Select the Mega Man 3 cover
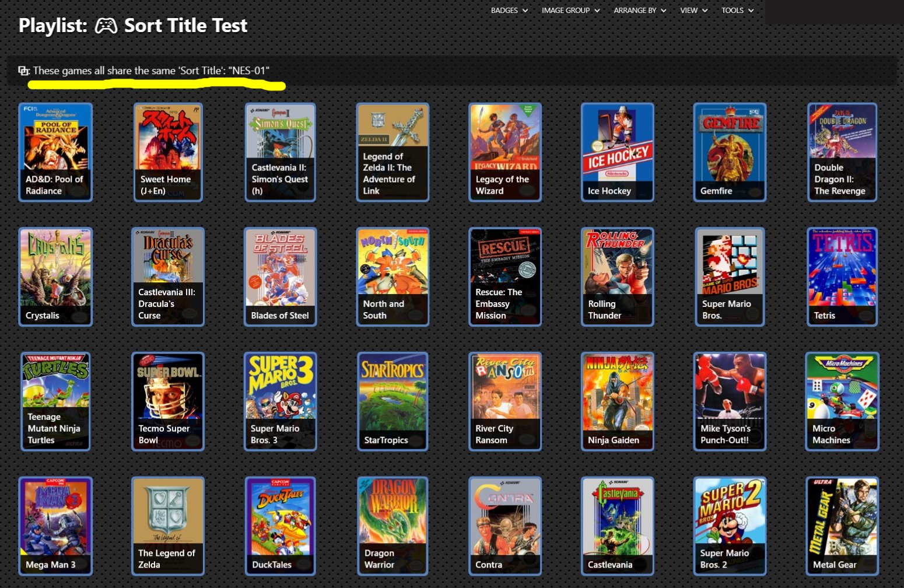The image size is (904, 588). coord(55,526)
